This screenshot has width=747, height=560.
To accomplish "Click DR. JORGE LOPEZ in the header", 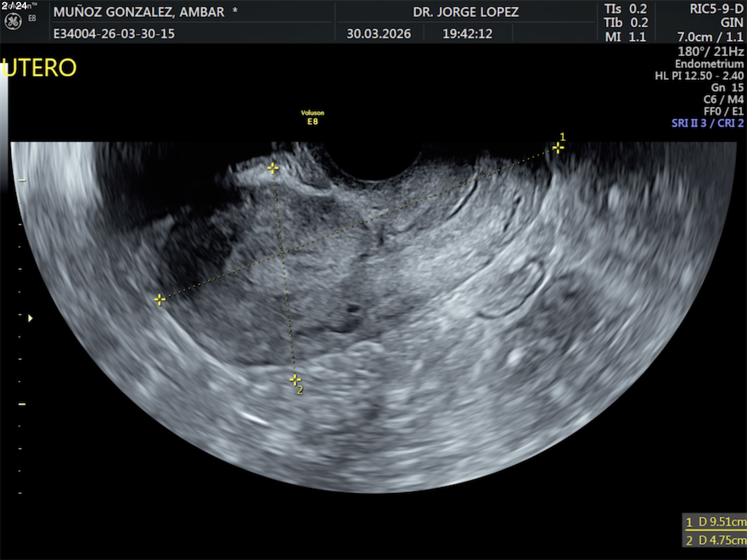I will coord(466,12).
